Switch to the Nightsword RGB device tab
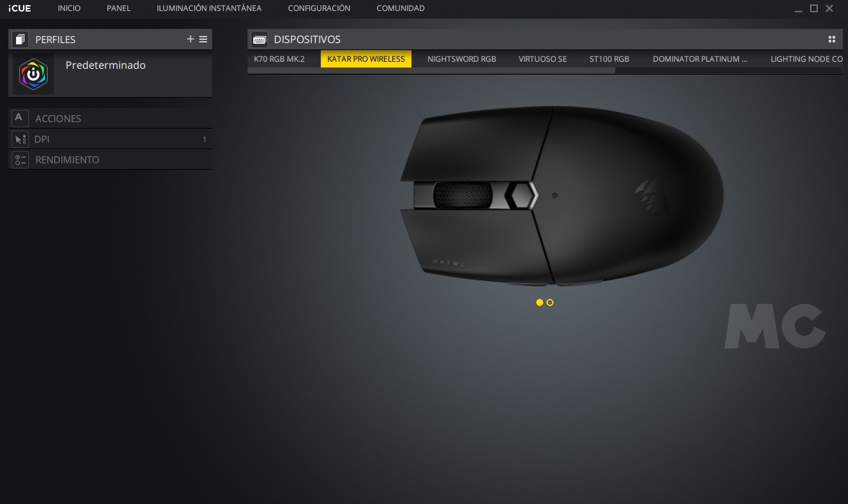The image size is (848, 504). click(462, 59)
